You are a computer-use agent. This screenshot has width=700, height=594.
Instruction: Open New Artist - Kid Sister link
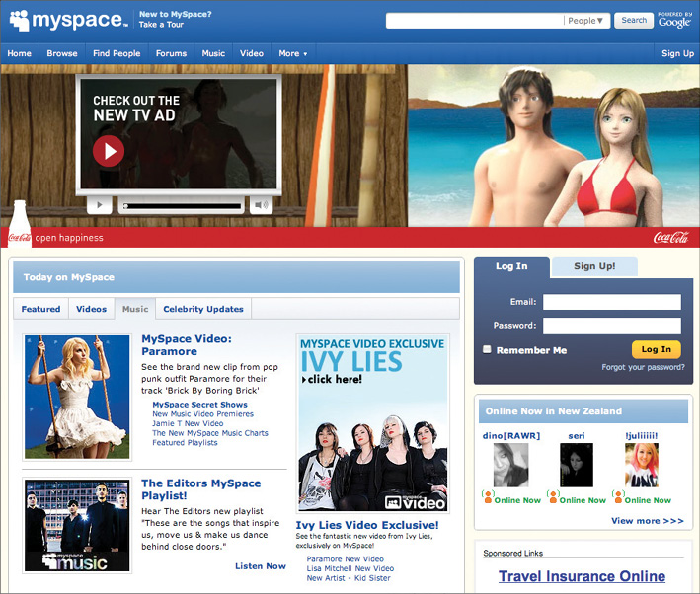tap(349, 578)
